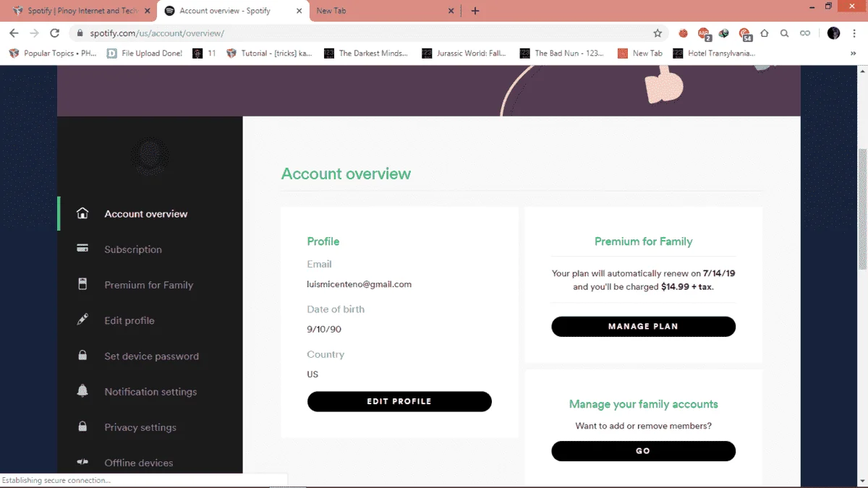Click the Premium for Family card heading
The image size is (868, 488).
coord(643,241)
